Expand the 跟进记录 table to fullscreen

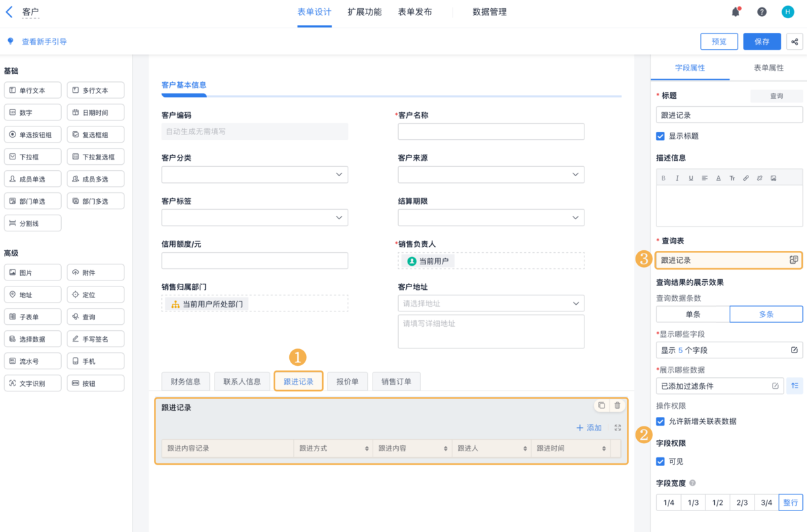tap(617, 428)
